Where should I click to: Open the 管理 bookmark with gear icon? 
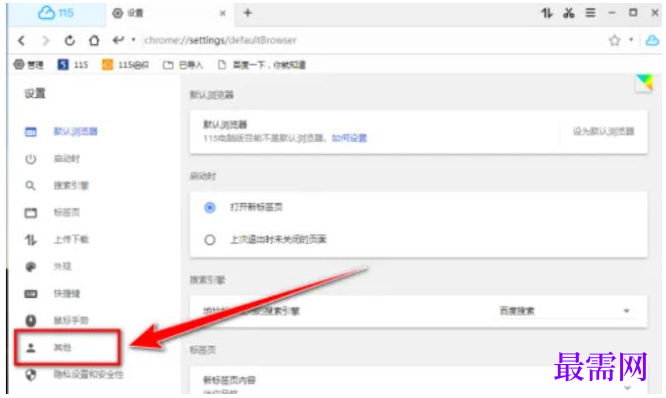(28, 65)
